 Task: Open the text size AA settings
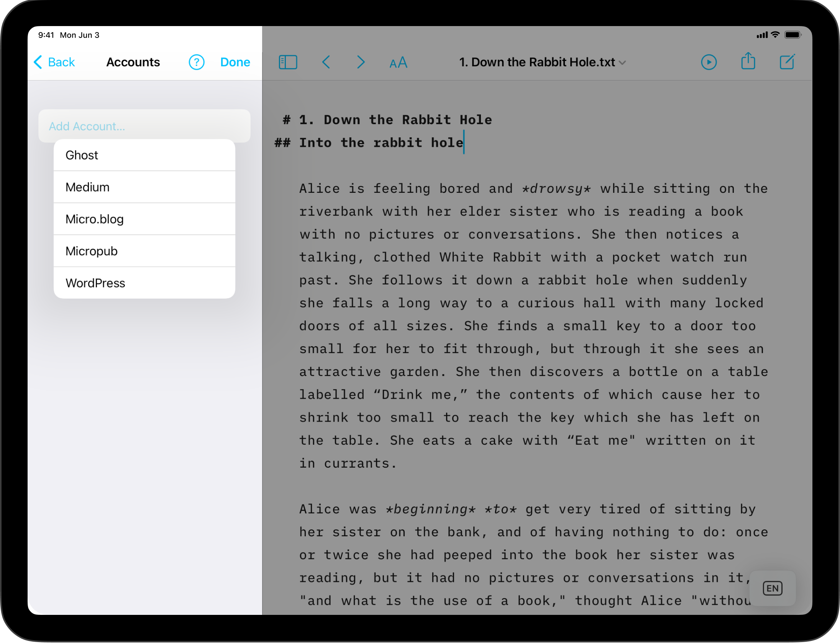[x=398, y=62]
